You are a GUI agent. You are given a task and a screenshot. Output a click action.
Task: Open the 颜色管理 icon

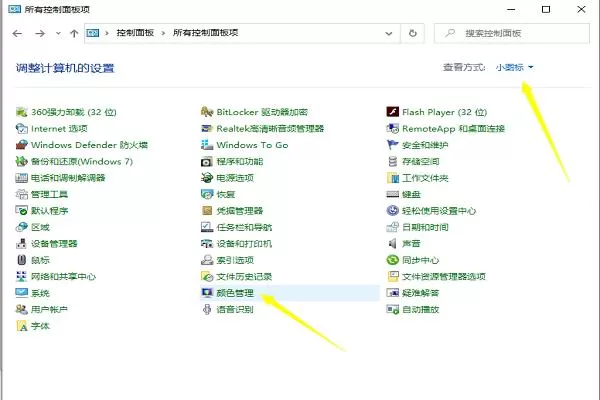[207, 293]
